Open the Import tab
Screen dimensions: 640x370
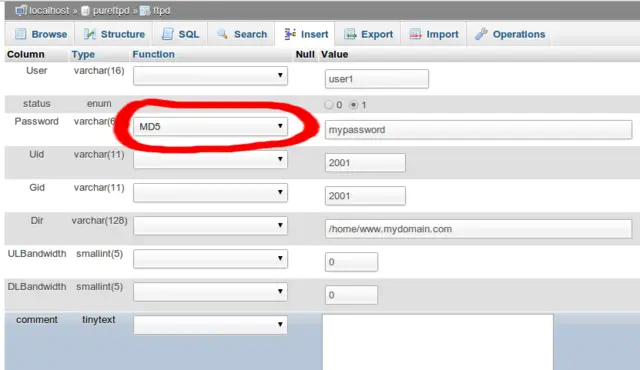[x=434, y=34]
